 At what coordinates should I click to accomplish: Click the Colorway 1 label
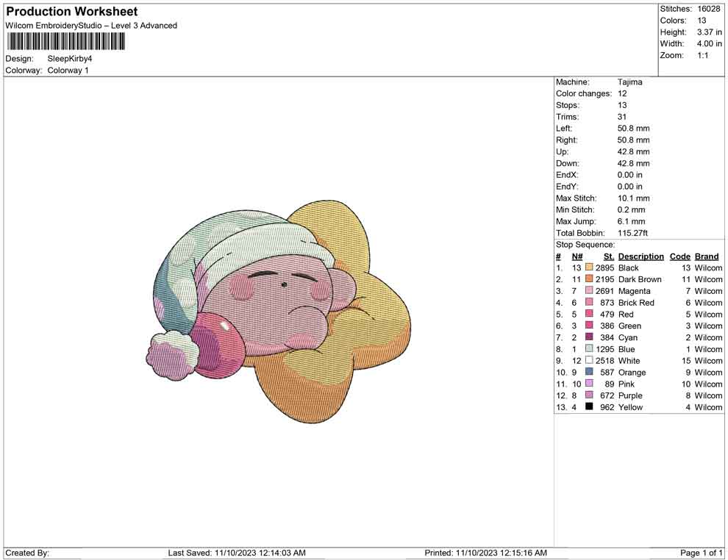71,70
